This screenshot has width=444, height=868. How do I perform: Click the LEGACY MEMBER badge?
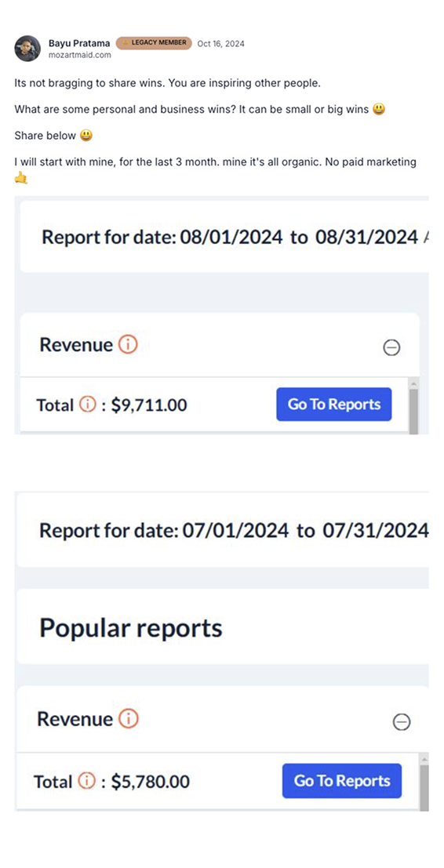pyautogui.click(x=154, y=43)
